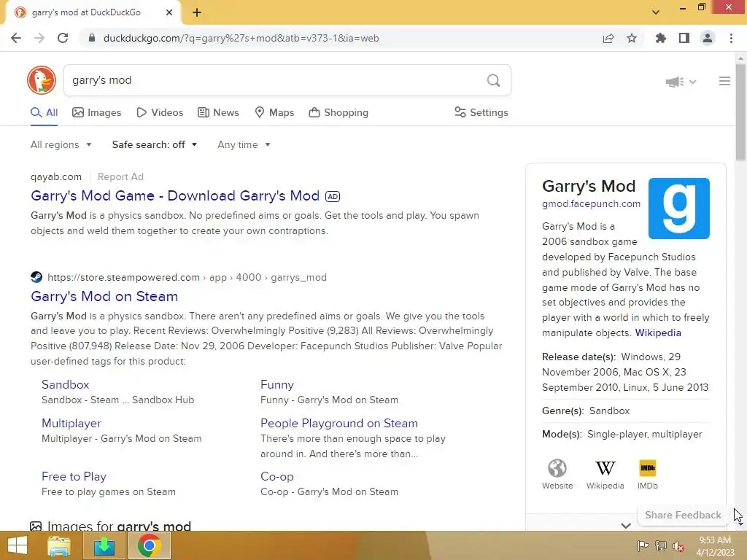The height and width of the screenshot is (560, 747).
Task: Open the Co-op sublink
Action: tap(276, 477)
